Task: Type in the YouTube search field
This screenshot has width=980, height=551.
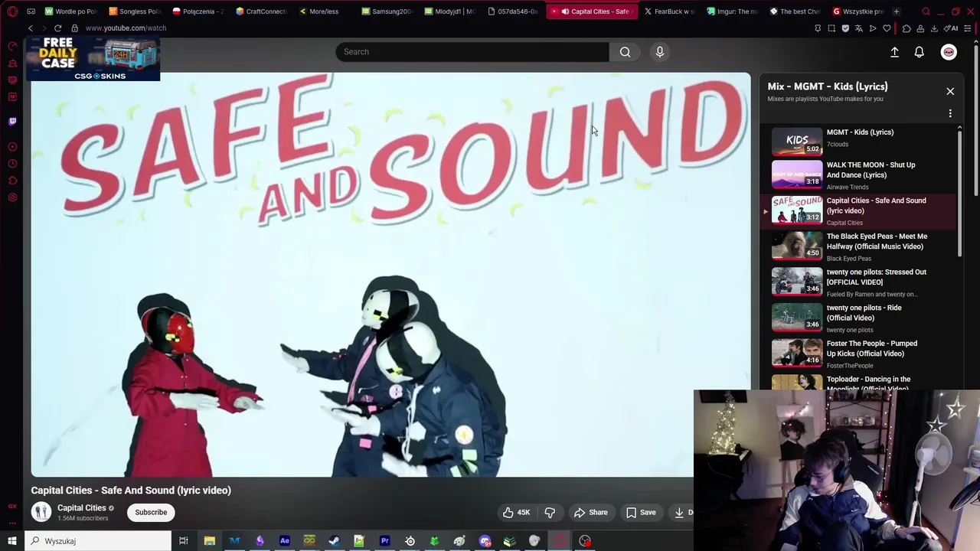Action: pyautogui.click(x=472, y=52)
